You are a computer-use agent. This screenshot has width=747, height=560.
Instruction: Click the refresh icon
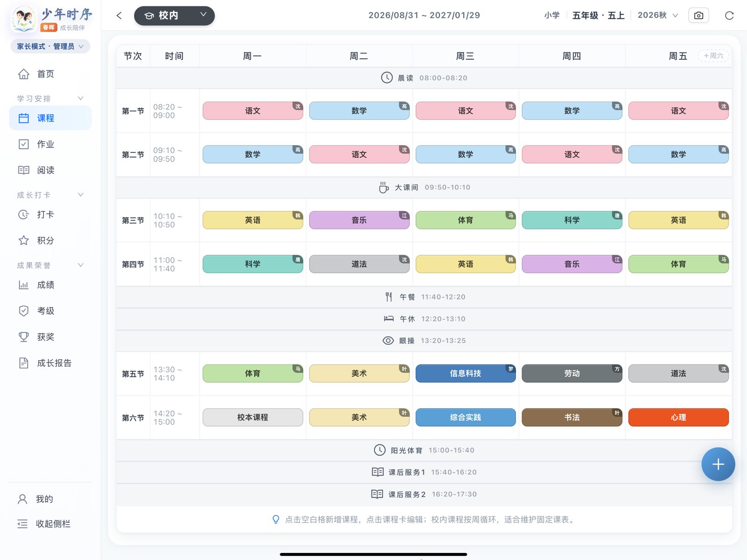pyautogui.click(x=729, y=15)
